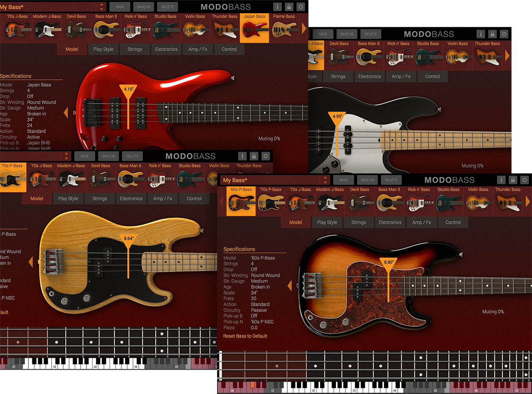Click preset up/down arrows in the '70s P-Bass window
The height and width of the screenshot is (394, 532).
[x=67, y=156]
